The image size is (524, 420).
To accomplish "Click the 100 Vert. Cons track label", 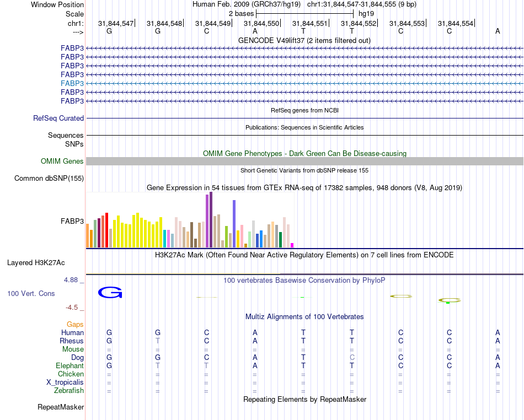I will coord(31,293).
